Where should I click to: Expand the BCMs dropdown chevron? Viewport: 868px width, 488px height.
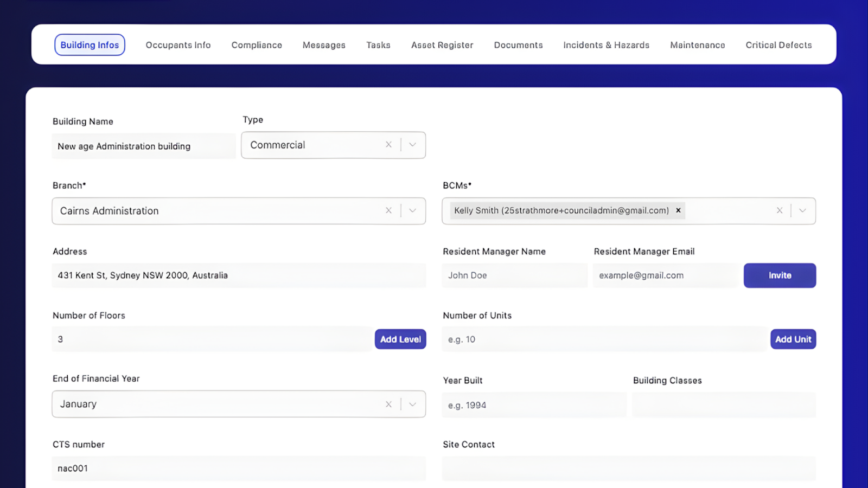(803, 210)
